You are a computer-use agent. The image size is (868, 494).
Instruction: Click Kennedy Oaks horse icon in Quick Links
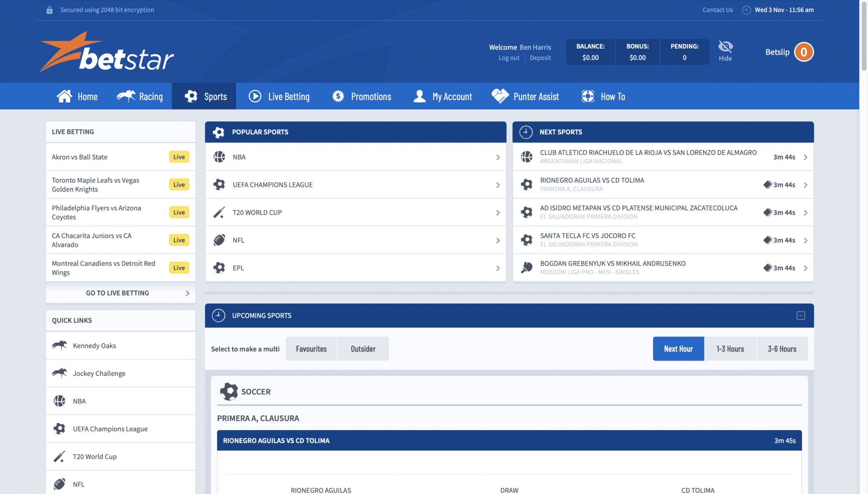(x=59, y=345)
